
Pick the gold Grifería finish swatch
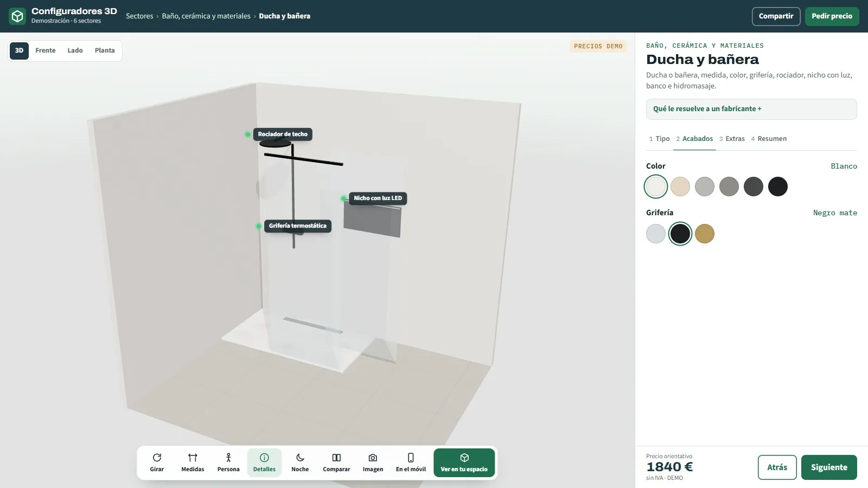tap(705, 234)
